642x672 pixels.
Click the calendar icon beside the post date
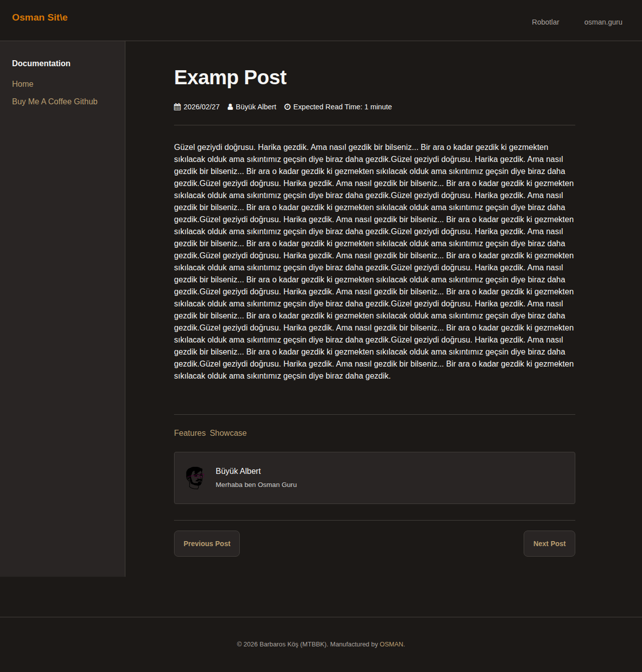pos(177,107)
